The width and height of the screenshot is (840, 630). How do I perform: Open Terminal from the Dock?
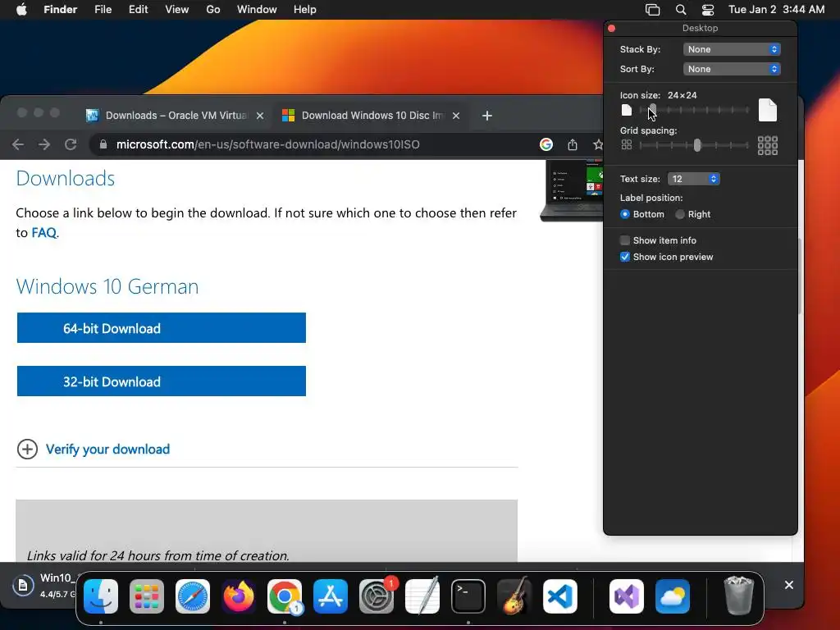click(468, 596)
